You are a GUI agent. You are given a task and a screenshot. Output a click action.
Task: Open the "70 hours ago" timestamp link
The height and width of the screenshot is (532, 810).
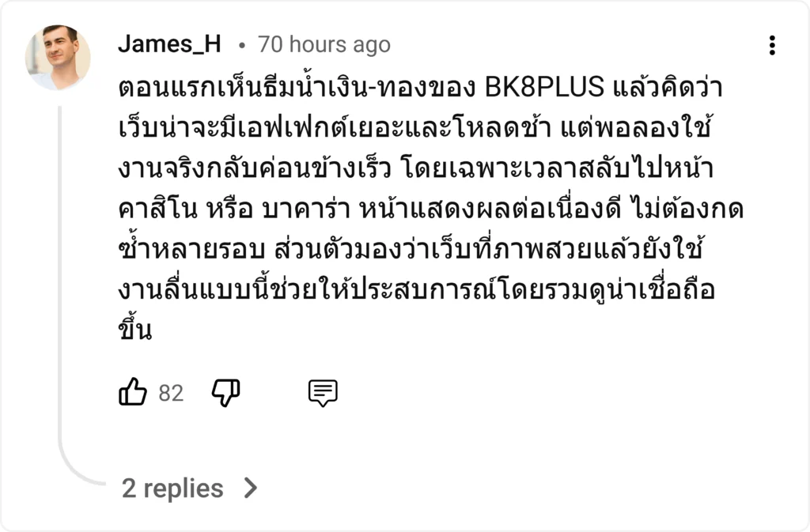(324, 44)
